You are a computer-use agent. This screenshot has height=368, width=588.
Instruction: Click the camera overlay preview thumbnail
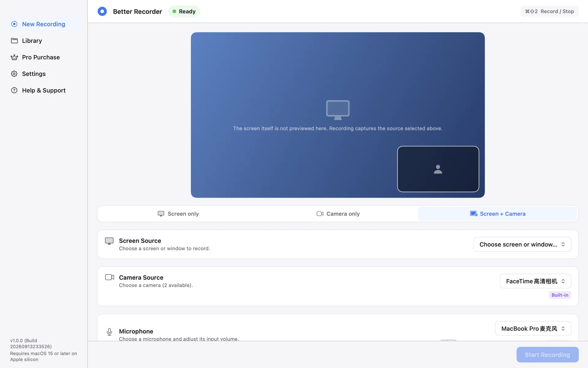pos(438,169)
